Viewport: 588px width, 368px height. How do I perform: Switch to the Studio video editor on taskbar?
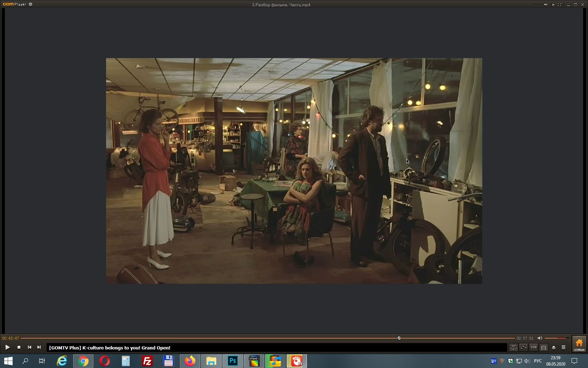(254, 361)
